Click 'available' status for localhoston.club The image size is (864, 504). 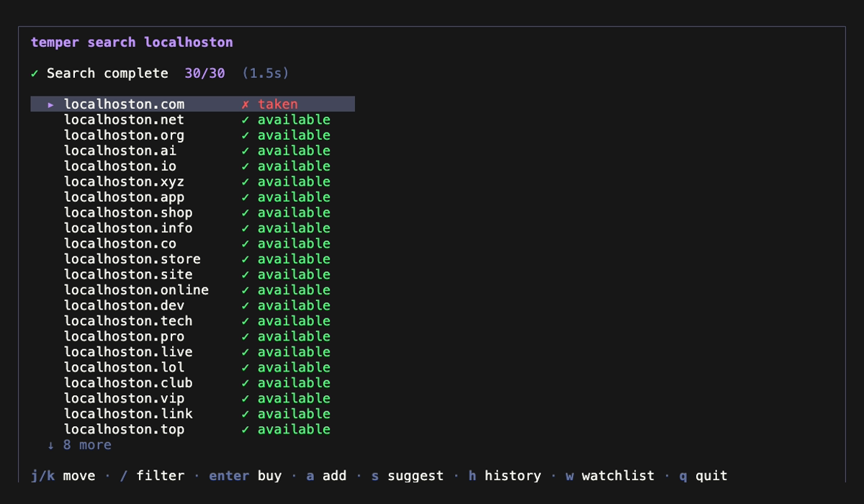coord(294,383)
